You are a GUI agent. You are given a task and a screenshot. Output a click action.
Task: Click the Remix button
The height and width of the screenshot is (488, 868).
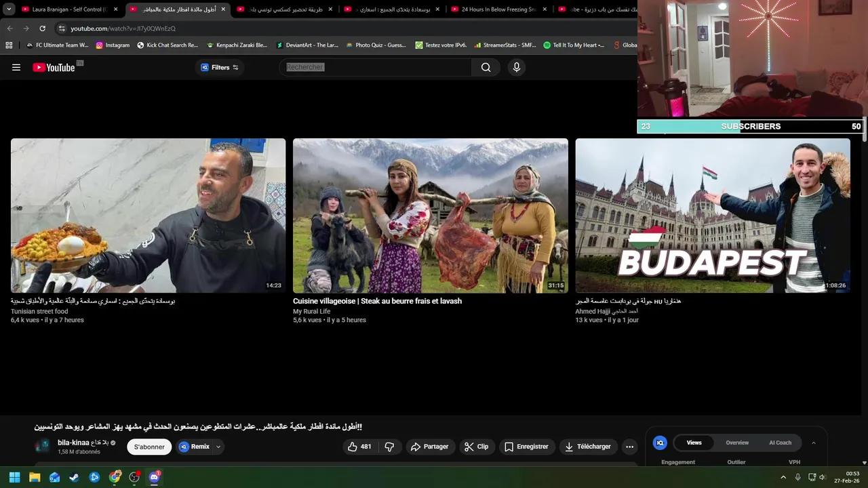[195, 447]
